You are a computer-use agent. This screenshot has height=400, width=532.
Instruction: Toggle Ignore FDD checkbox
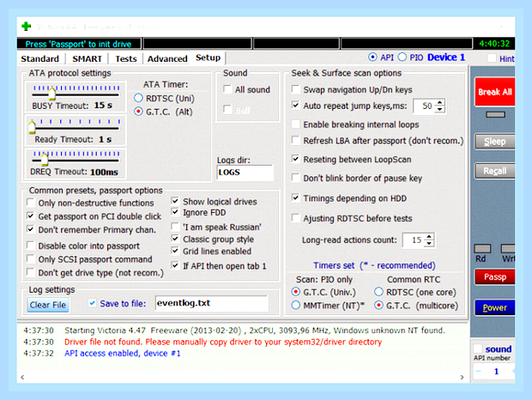[x=175, y=212]
